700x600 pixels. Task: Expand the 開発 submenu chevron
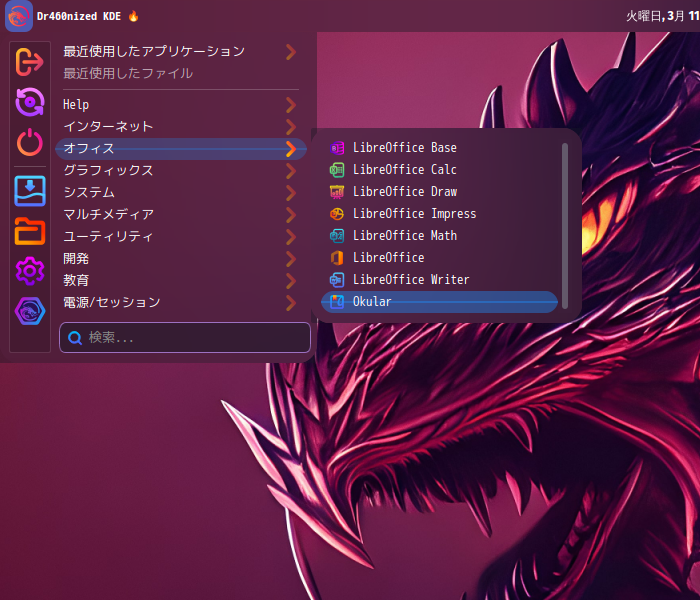pyautogui.click(x=291, y=258)
